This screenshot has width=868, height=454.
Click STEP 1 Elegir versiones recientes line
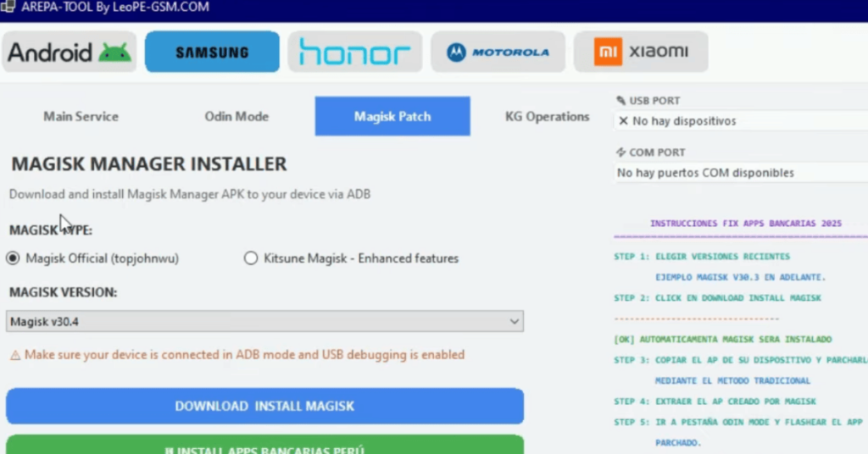click(x=702, y=257)
